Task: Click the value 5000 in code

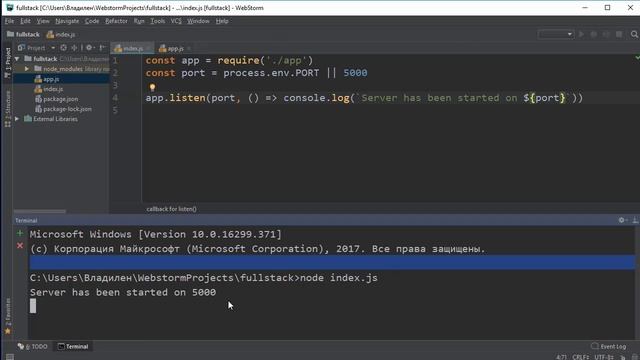Action: tap(355, 73)
